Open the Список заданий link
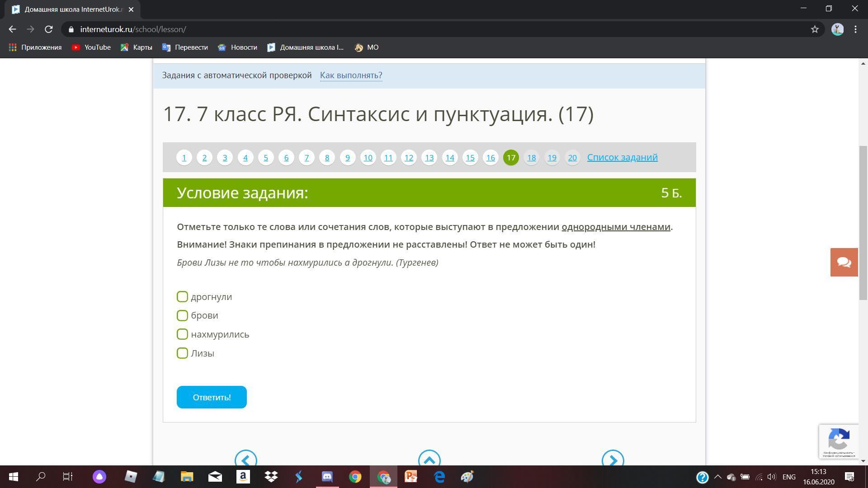 pyautogui.click(x=622, y=157)
